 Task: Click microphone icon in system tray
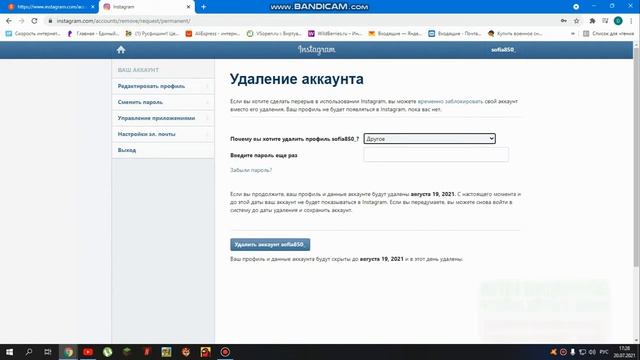tap(573, 352)
